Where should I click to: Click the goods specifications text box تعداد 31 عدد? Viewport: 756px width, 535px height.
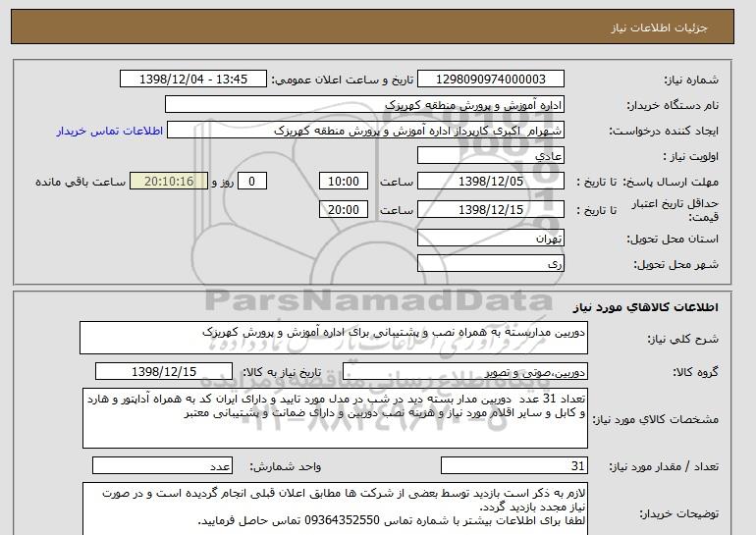click(335, 418)
